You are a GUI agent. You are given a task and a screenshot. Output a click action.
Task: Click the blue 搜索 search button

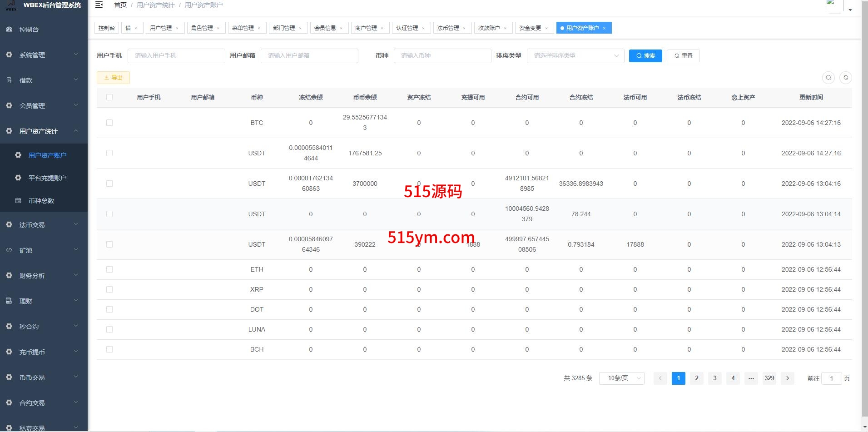(x=645, y=56)
